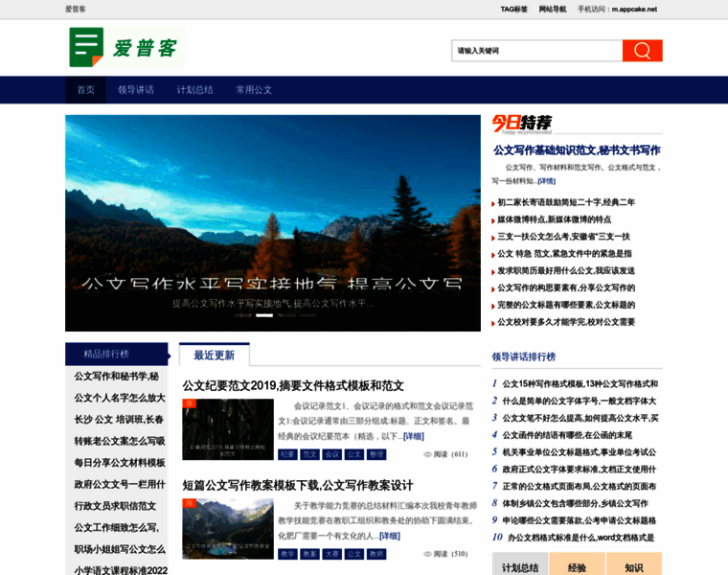Viewport: 728px width, 575px height.
Task: Click 详细 link under 公文纪要范文2019 article
Action: [x=413, y=436]
